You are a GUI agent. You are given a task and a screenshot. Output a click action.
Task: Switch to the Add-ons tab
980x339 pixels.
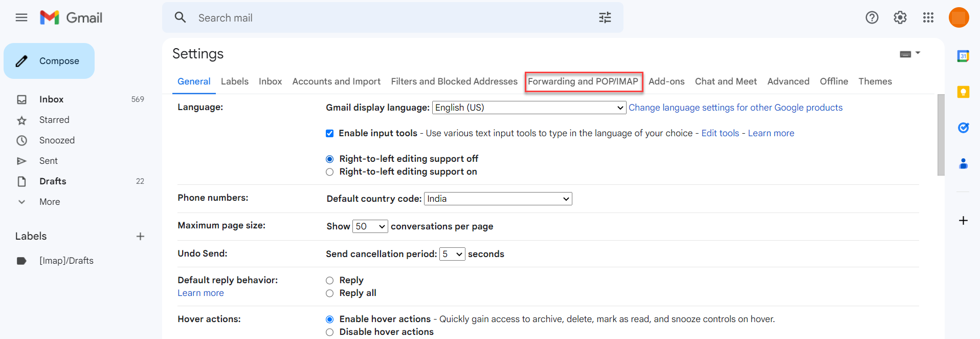coord(666,81)
